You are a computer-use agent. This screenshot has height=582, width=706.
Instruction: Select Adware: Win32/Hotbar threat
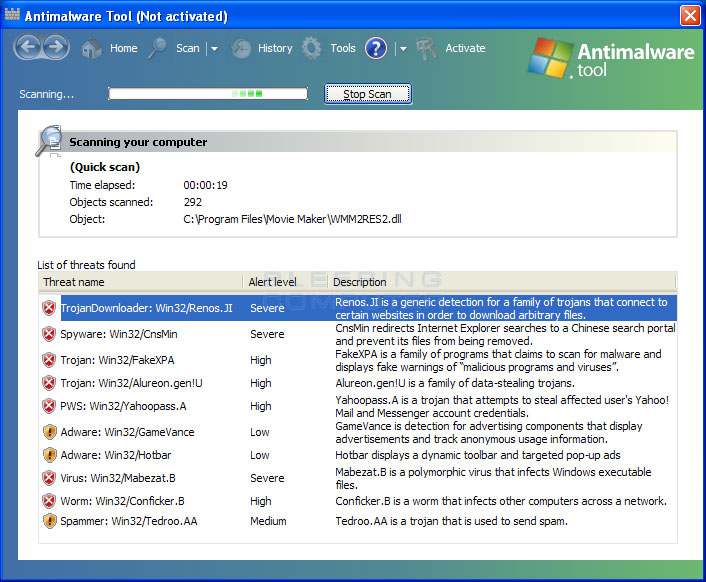tap(116, 455)
